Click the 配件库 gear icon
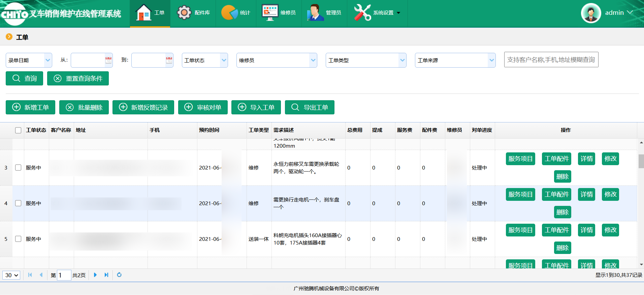 (184, 13)
